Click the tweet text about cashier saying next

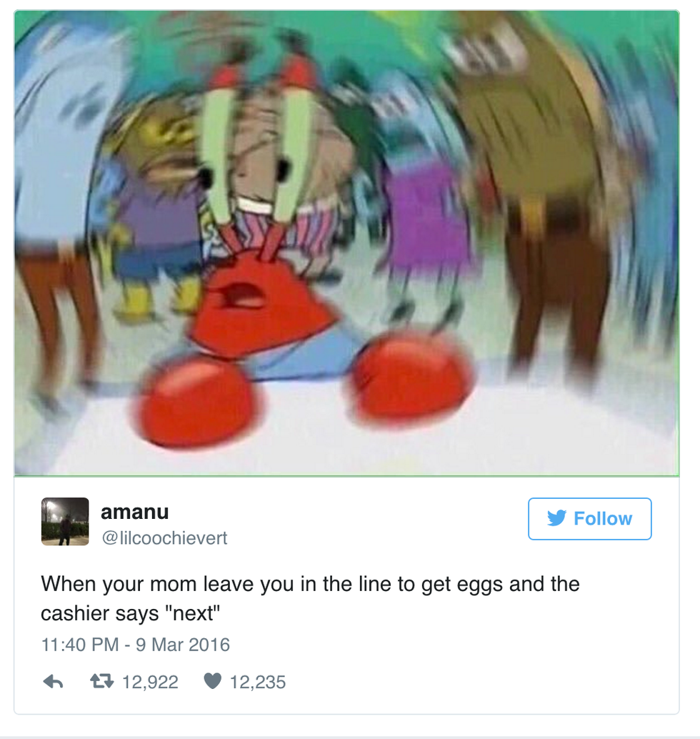(311, 598)
